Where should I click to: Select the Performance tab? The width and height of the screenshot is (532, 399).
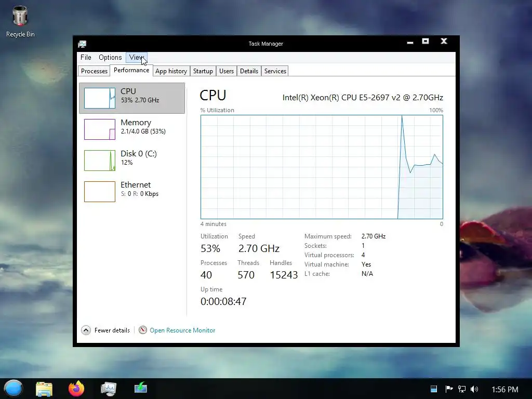pyautogui.click(x=131, y=70)
